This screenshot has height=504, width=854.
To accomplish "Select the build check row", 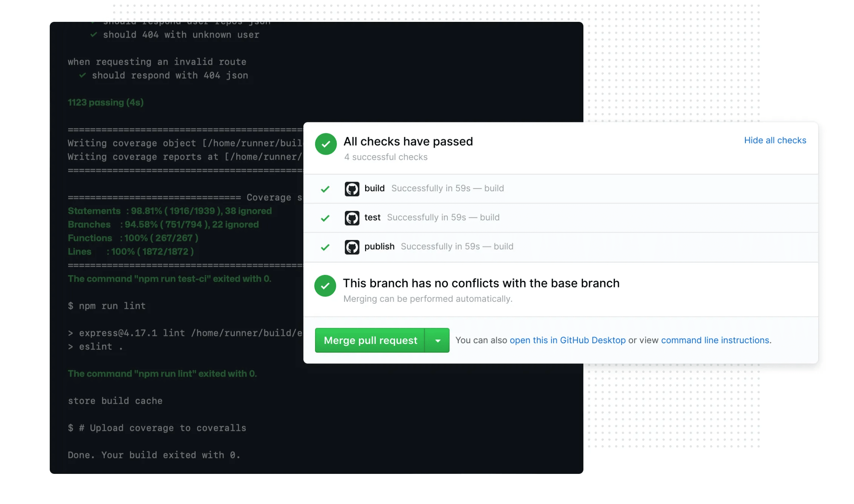I will (x=528, y=188).
